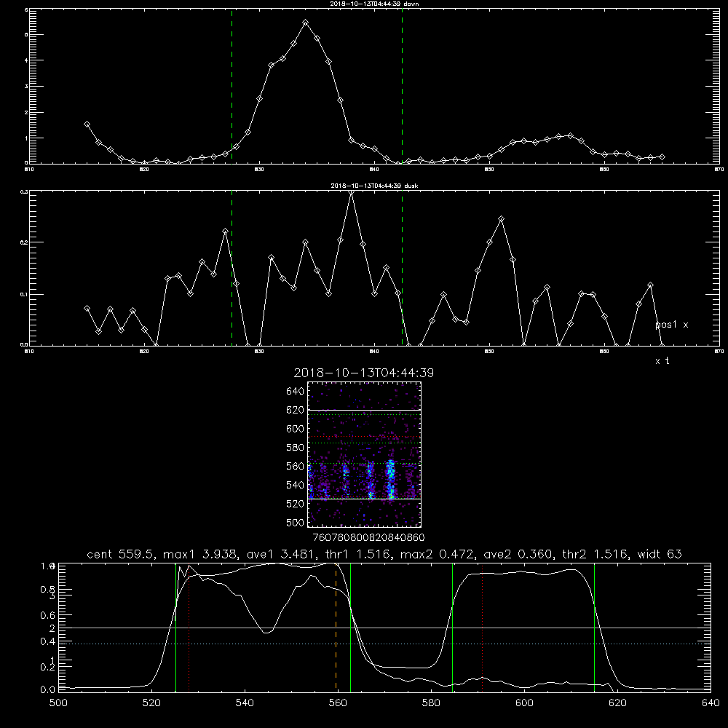Screen dimensions: 728x728
Task: Click the 'ave2 0.360' value
Action: 518,554
